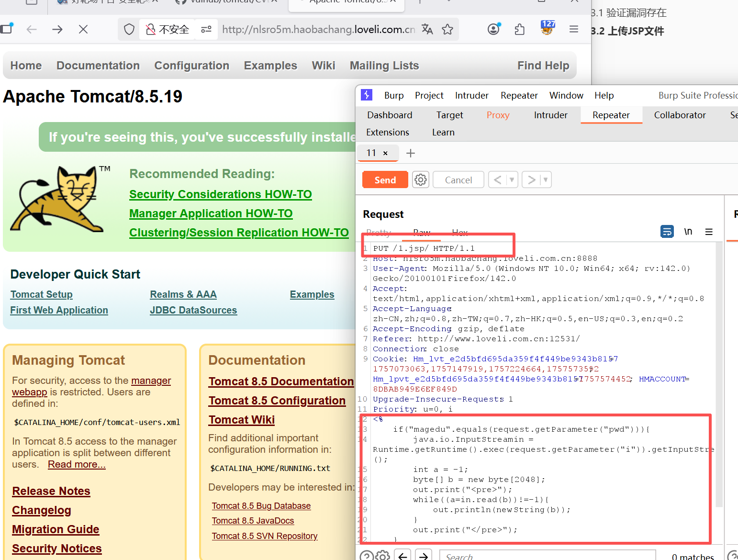Jump to next search match arrow
738x560 pixels.
click(x=424, y=556)
